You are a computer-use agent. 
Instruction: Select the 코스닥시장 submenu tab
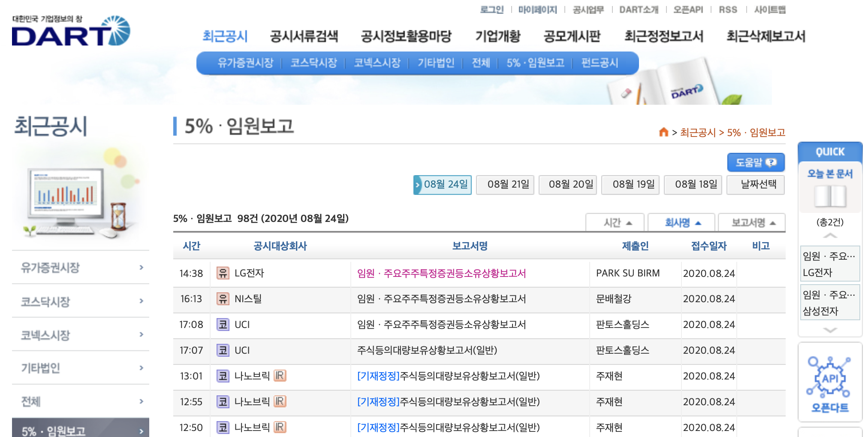point(313,63)
